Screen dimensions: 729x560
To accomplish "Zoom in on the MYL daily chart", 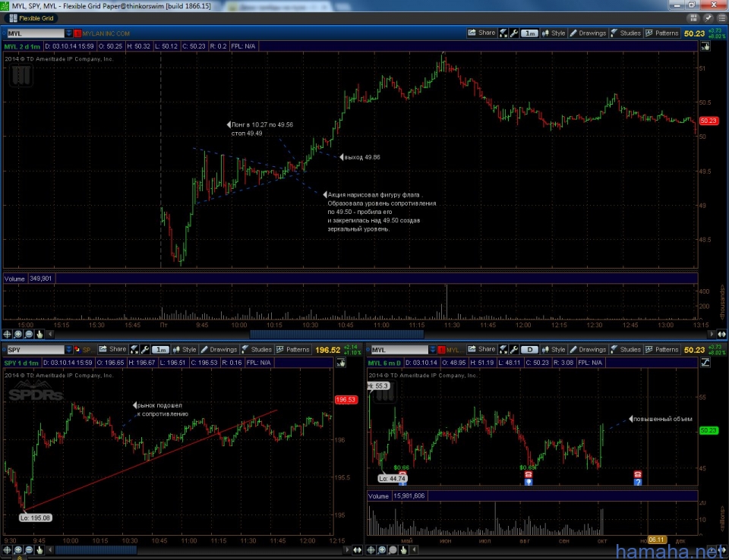I will coord(382,550).
